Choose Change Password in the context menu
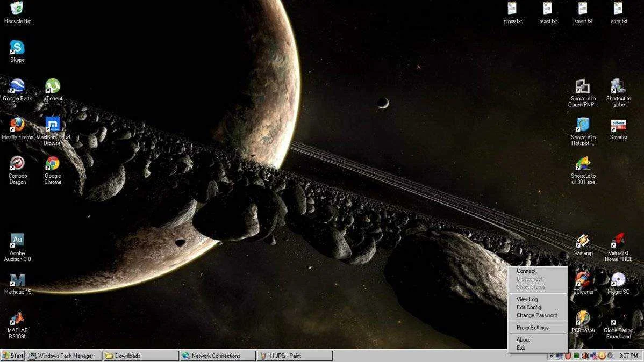Screen dimensions: 644x362 tap(538, 316)
